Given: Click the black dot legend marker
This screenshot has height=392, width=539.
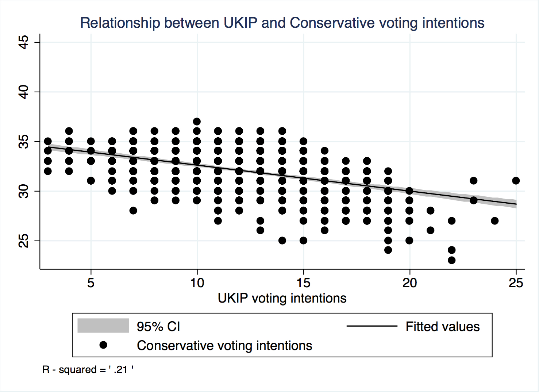Looking at the screenshot, I should pyautogui.click(x=103, y=345).
